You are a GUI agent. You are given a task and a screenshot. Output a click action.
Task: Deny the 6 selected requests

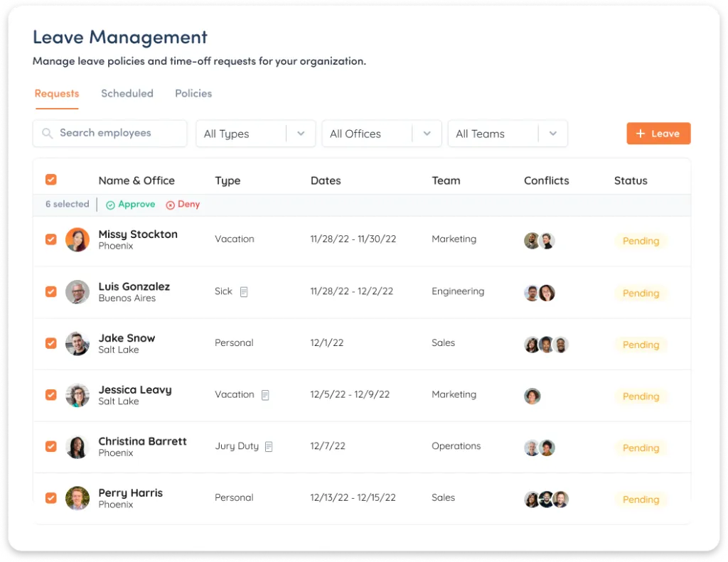183,205
